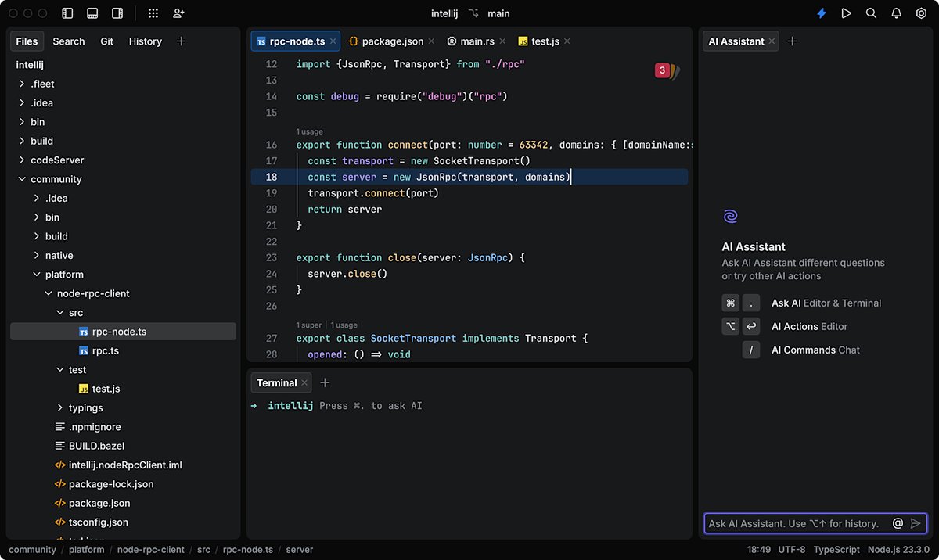The width and height of the screenshot is (939, 560).
Task: Click Node.js 23.3.0 in status bar
Action: coord(898,550)
